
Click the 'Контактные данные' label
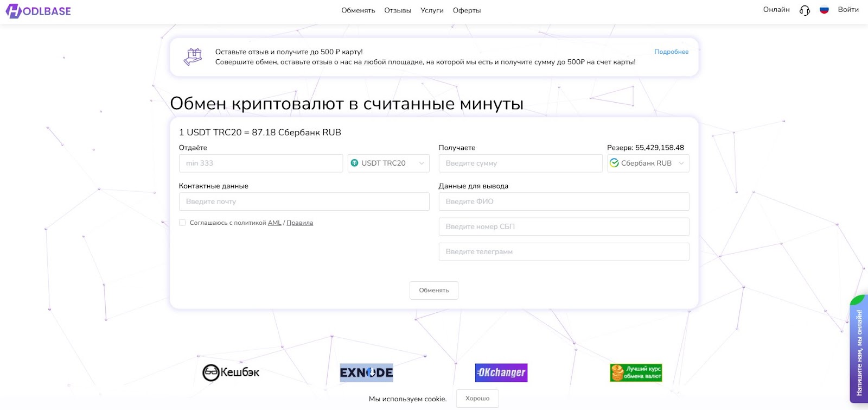coord(214,186)
